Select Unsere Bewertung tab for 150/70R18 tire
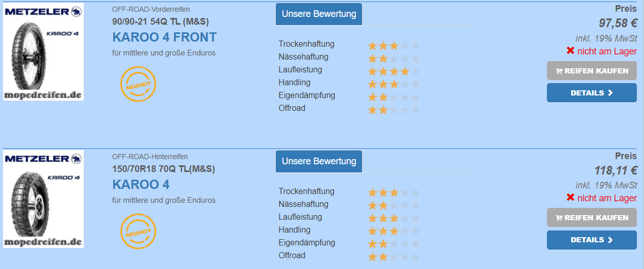The image size is (644, 269). point(318,161)
